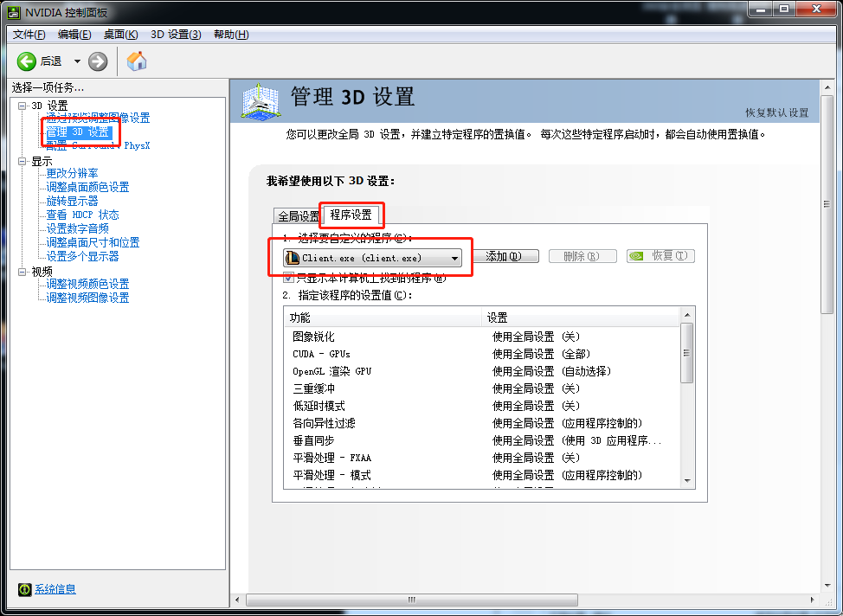The width and height of the screenshot is (843, 616).
Task: Open 查看 HDCP 状态 task
Action: [x=82, y=215]
